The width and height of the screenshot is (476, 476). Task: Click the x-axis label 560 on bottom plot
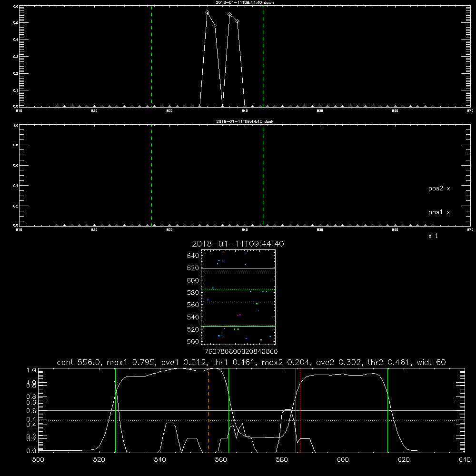tap(221, 460)
